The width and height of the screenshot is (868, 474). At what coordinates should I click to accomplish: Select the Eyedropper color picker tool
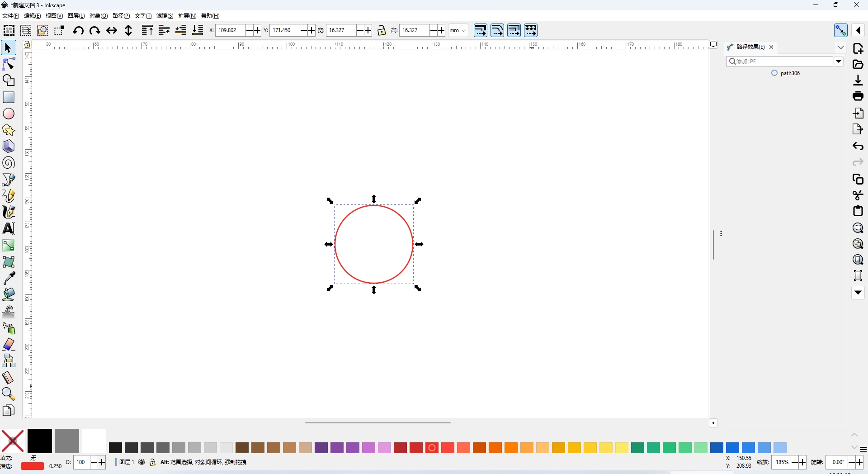(9, 278)
